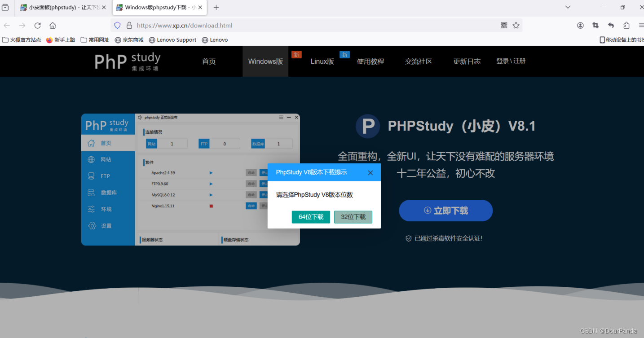Viewport: 644px width, 338px height.
Task: Open the 新手上路 bookmark
Action: click(x=61, y=40)
